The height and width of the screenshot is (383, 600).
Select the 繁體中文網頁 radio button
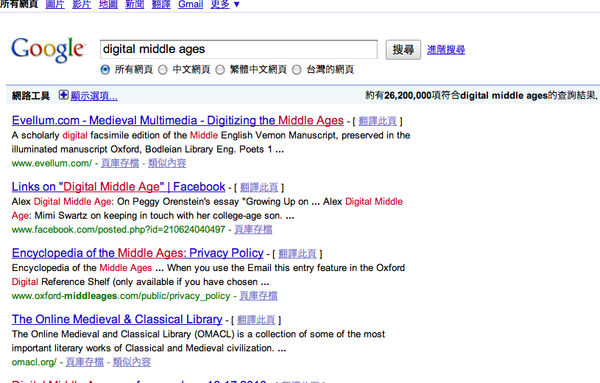pyautogui.click(x=220, y=70)
